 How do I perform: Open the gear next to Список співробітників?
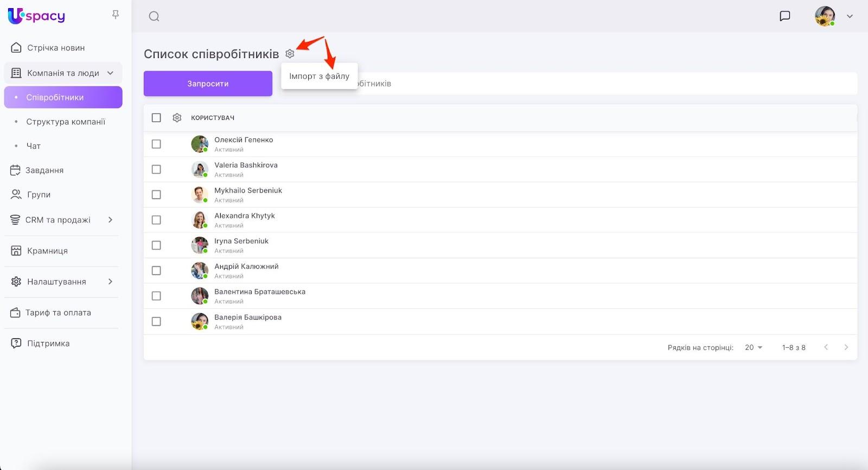click(290, 54)
